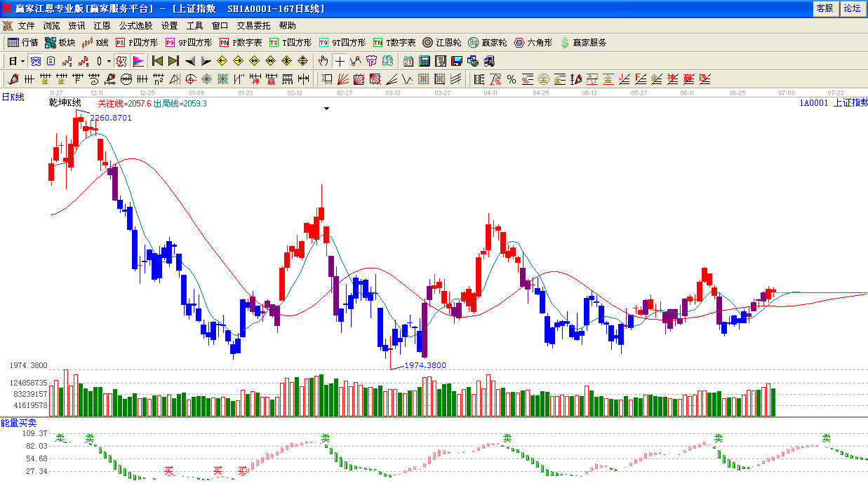
Task: Expand the candlestick style dropdown arrow
Action: point(109,61)
